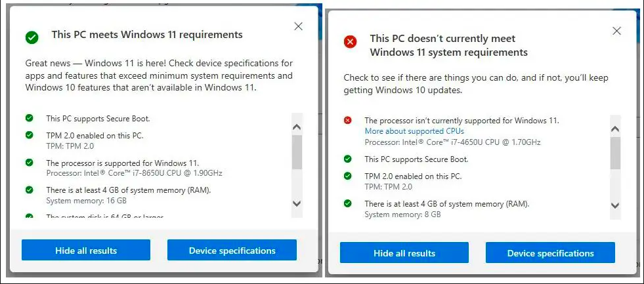Screen dimensions: 644x284
Task: Close the Windows 11 requirements met dialog
Action: click(x=298, y=26)
